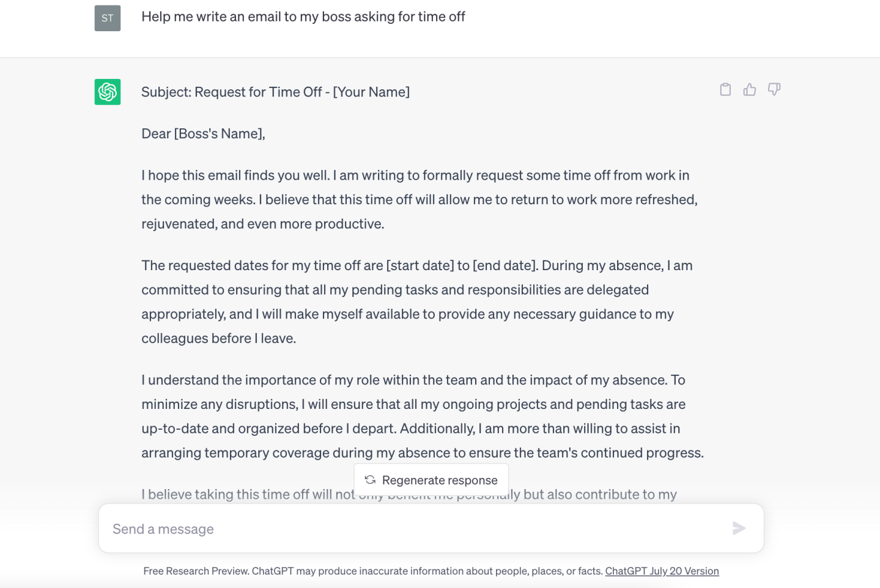This screenshot has height=588, width=880.
Task: Click the partially hidden 'I believe taking' paragraph
Action: click(245, 494)
